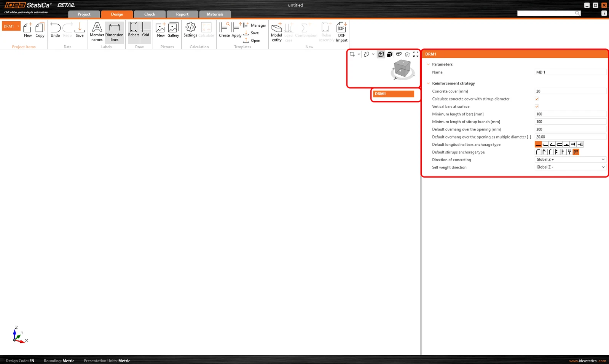
Task: Edit overhang as multiple diameter field
Action: tap(570, 137)
